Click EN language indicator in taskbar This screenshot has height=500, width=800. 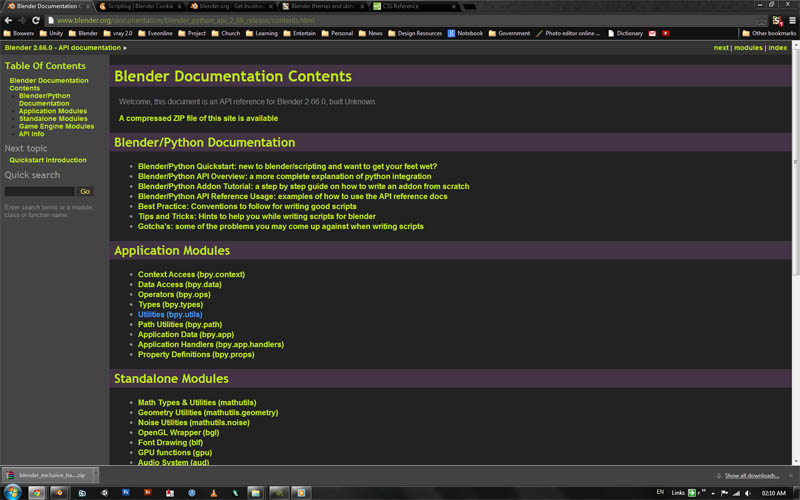click(660, 492)
